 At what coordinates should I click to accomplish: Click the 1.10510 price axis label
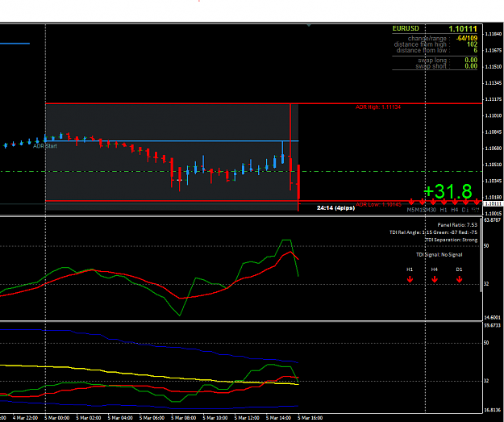494,165
